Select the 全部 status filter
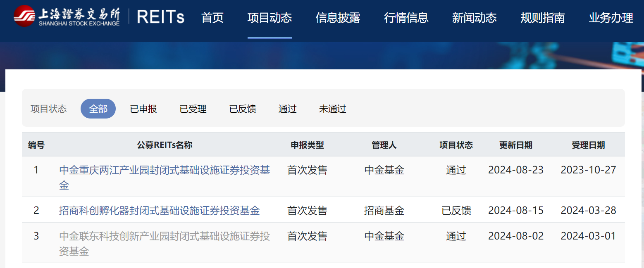Screen dimensions: 644x268 pyautogui.click(x=98, y=109)
